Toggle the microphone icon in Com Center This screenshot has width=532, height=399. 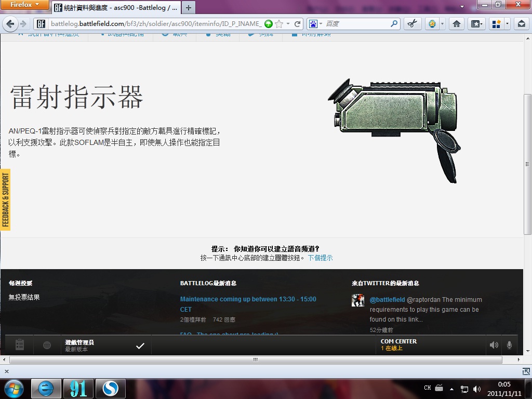pyautogui.click(x=509, y=345)
